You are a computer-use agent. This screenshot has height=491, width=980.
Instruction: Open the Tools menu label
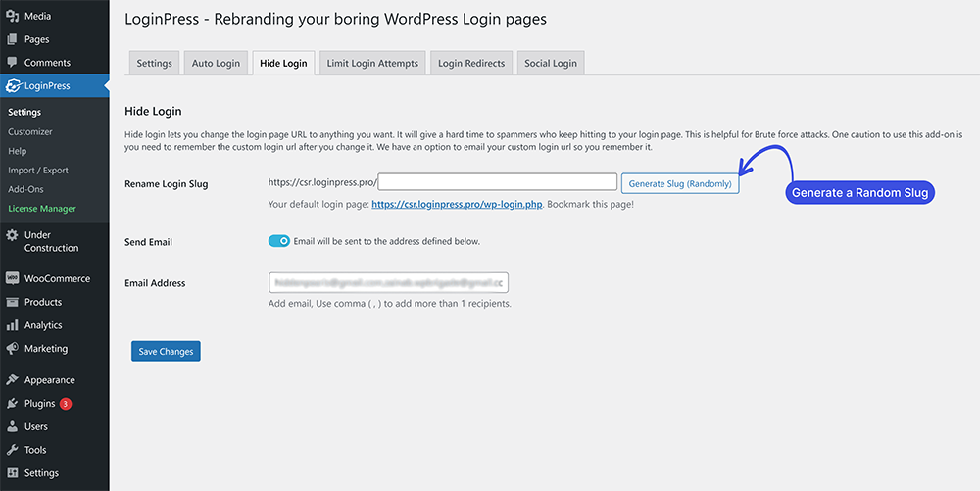(35, 450)
